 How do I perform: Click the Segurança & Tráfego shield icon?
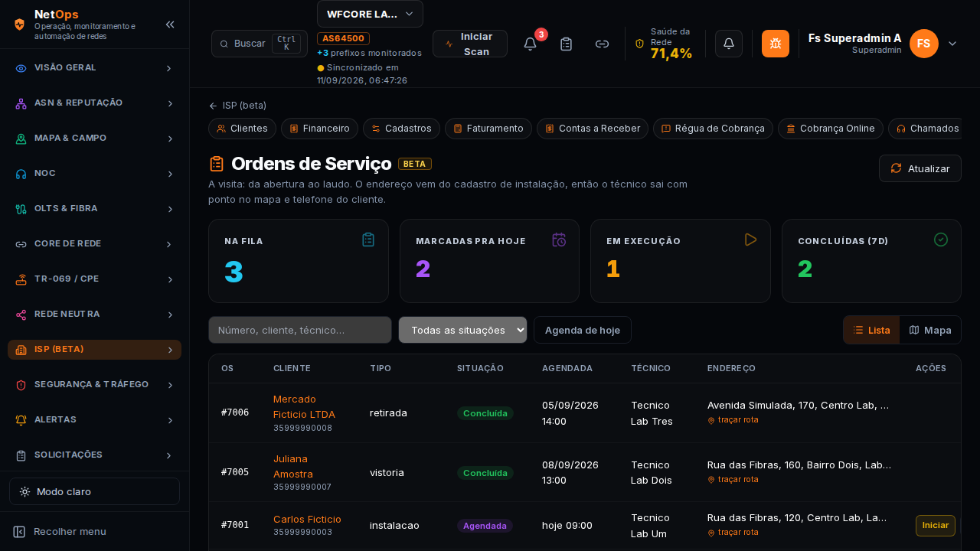point(21,385)
